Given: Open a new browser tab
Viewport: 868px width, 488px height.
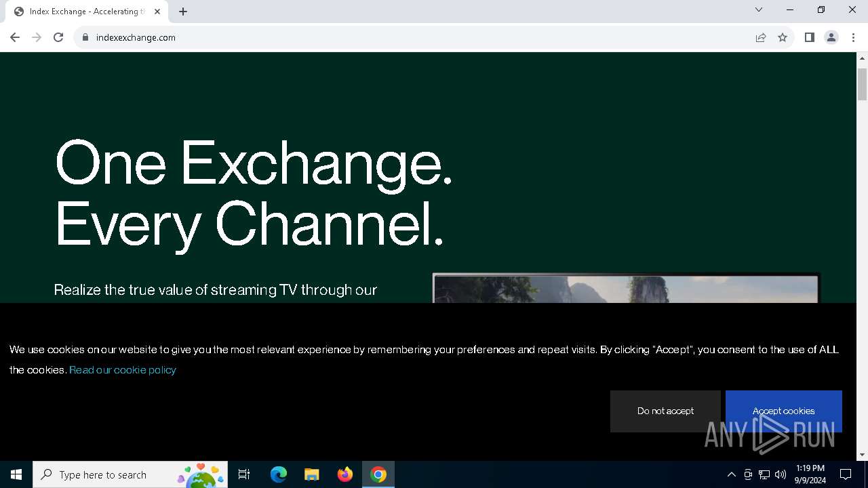Looking at the screenshot, I should 183,12.
